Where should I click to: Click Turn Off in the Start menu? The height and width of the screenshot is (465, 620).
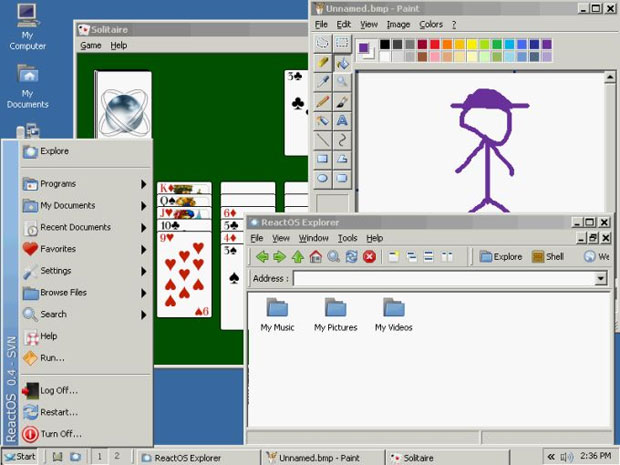(x=59, y=434)
